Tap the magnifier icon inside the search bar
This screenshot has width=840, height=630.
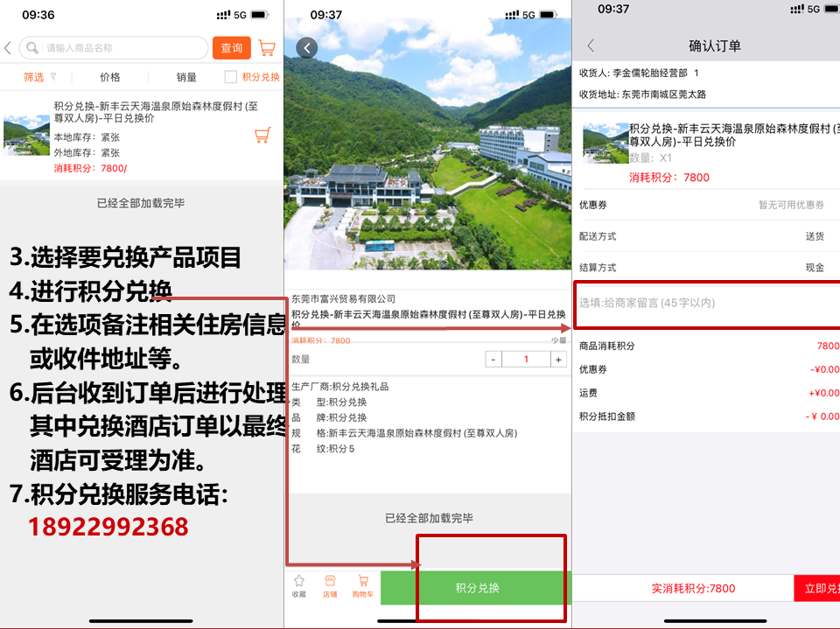point(32,48)
